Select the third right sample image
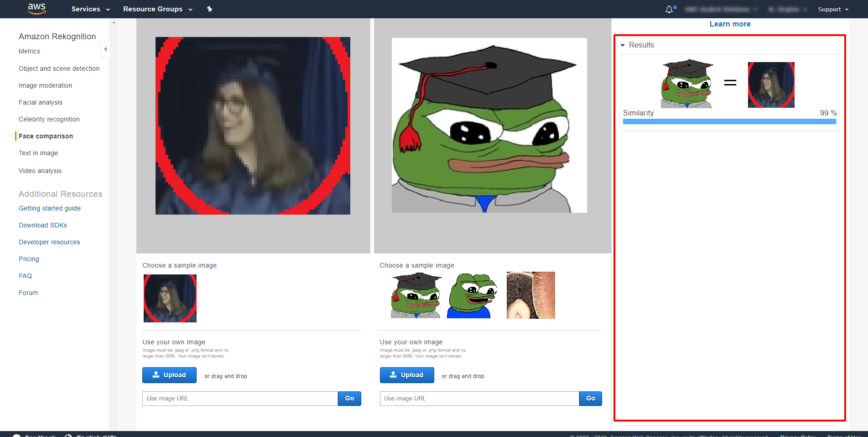 [531, 295]
